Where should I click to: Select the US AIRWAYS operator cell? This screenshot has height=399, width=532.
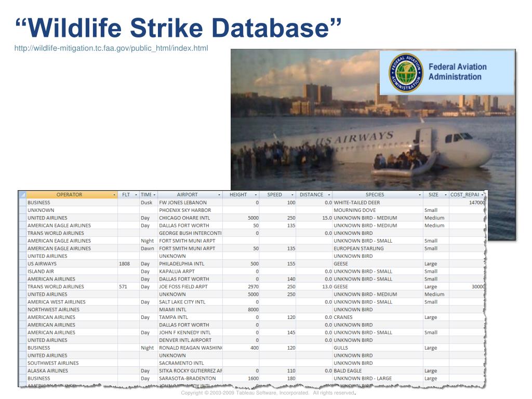click(x=72, y=263)
